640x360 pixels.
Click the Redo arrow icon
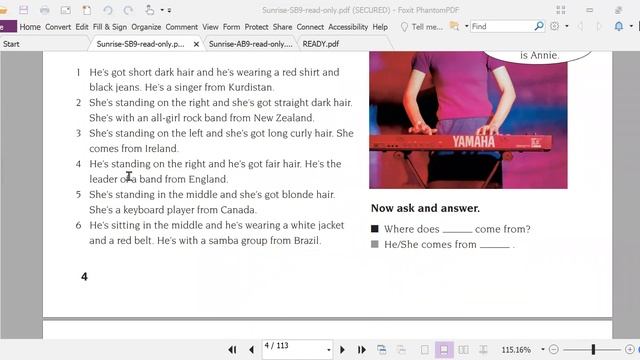128,10
